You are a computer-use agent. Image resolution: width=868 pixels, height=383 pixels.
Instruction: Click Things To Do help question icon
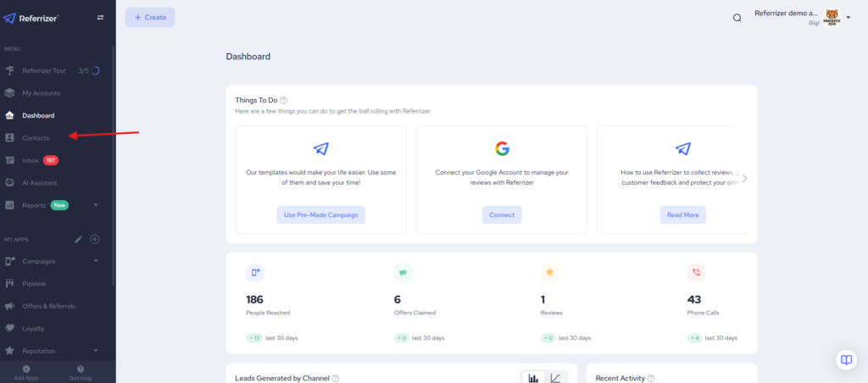point(283,100)
